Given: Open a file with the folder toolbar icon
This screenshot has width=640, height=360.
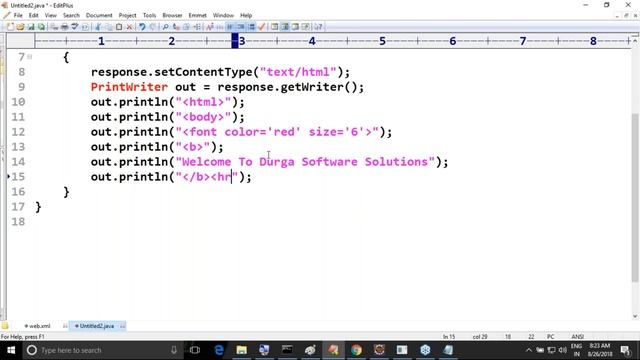Looking at the screenshot, I should pyautogui.click(x=20, y=27).
